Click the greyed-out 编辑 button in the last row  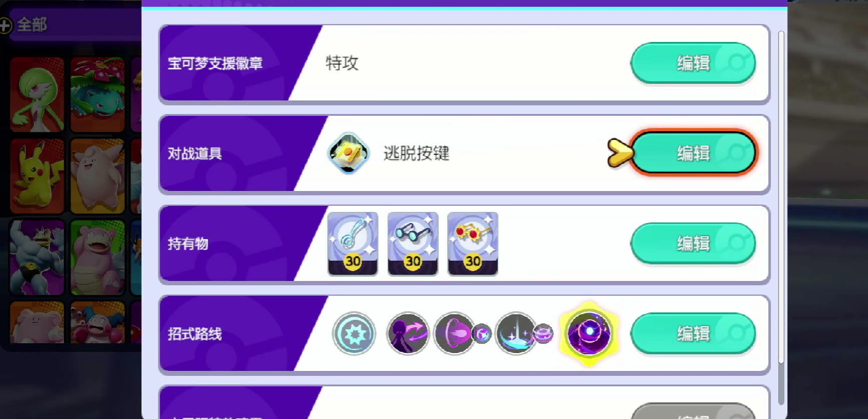693,411
